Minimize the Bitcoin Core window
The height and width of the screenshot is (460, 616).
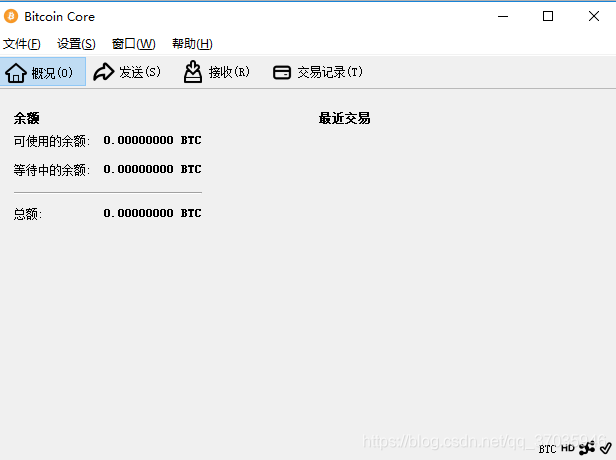pyautogui.click(x=503, y=16)
